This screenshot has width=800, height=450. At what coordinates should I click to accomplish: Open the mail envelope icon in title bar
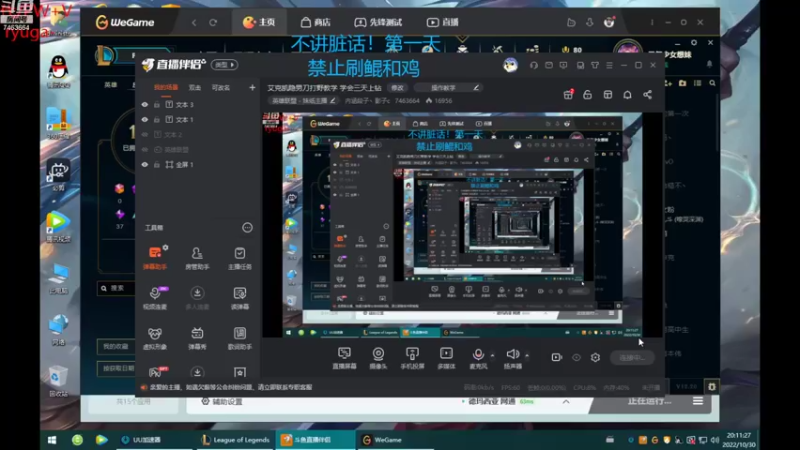pos(549,65)
